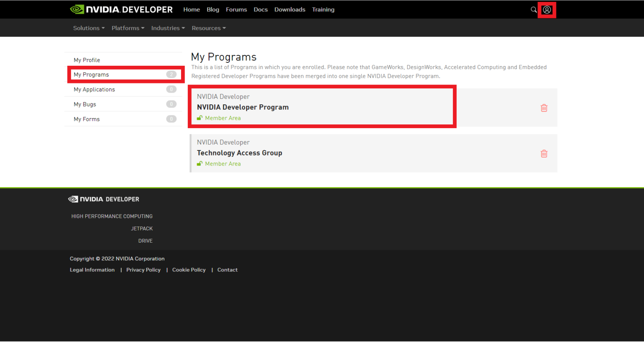Delete NVIDIA Developer Program with trash icon
The image size is (644, 344).
(544, 108)
